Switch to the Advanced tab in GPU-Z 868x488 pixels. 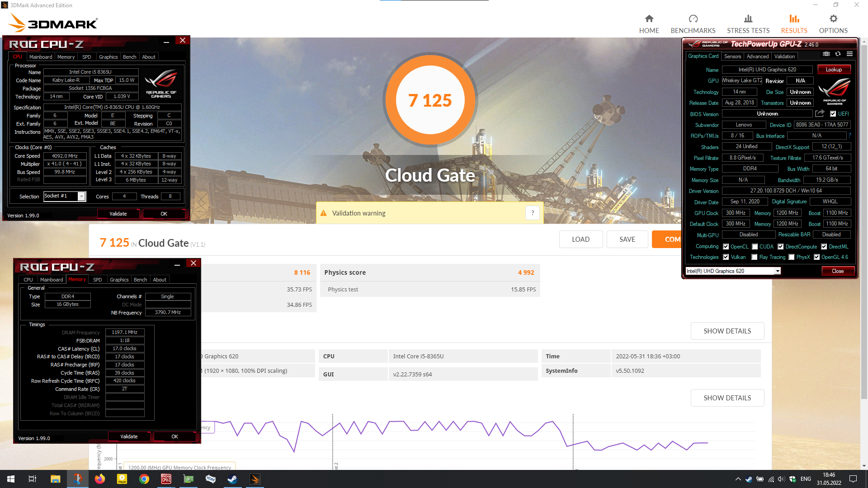[757, 56]
